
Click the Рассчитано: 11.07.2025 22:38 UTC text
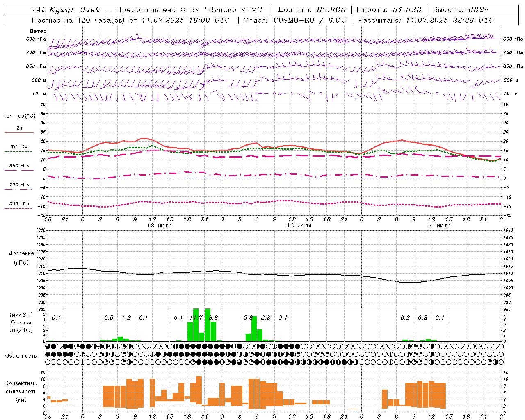426,20
